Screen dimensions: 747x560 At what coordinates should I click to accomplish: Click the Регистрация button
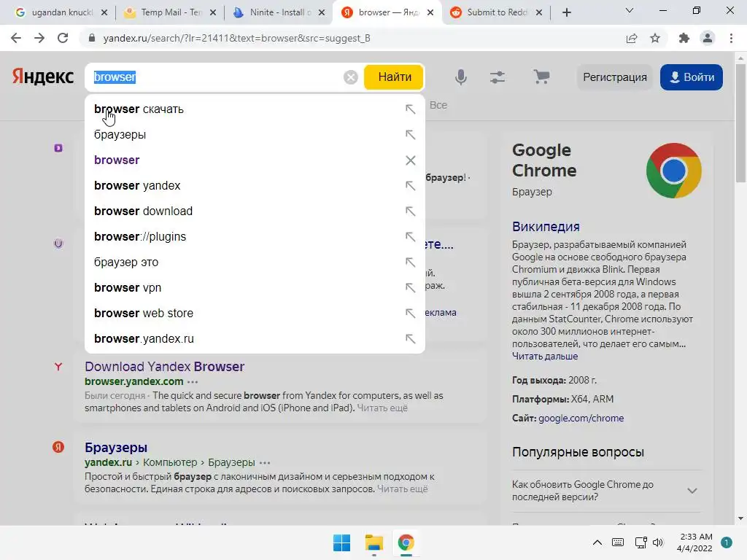[614, 77]
